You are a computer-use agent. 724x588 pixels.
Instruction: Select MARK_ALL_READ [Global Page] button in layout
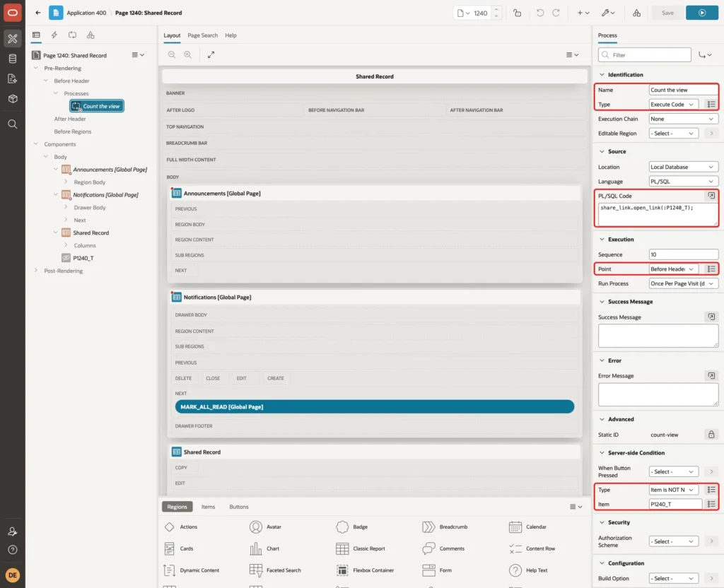pos(375,406)
